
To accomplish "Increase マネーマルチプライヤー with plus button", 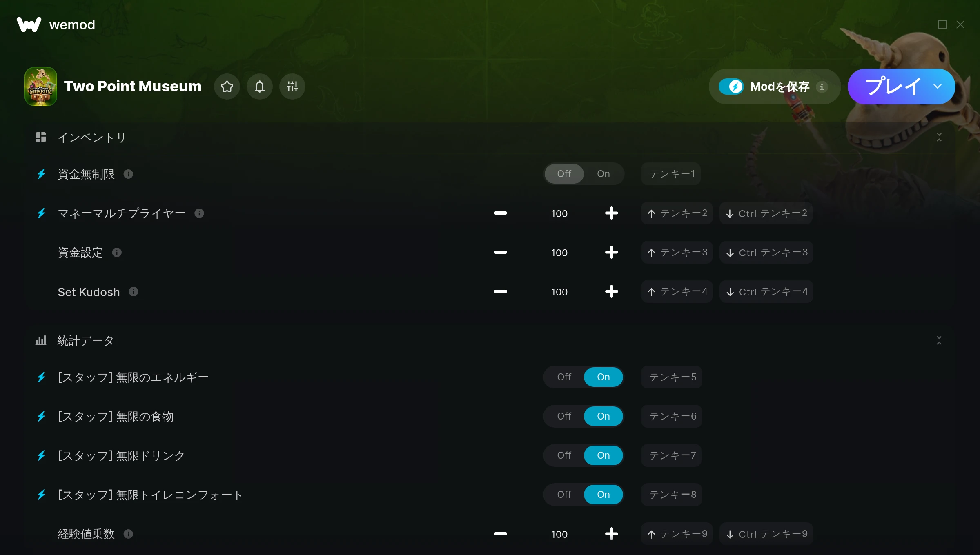I will click(x=612, y=213).
